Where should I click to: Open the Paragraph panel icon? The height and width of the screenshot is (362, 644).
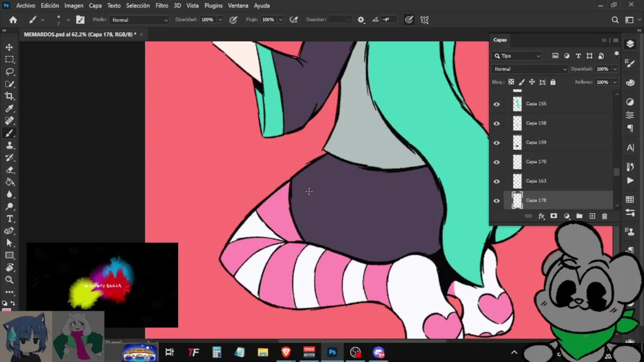point(630,128)
